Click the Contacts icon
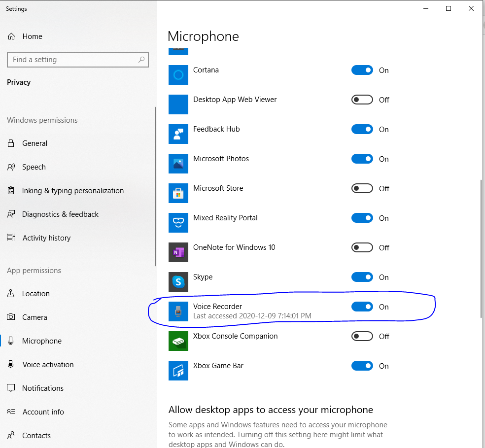 pyautogui.click(x=11, y=435)
